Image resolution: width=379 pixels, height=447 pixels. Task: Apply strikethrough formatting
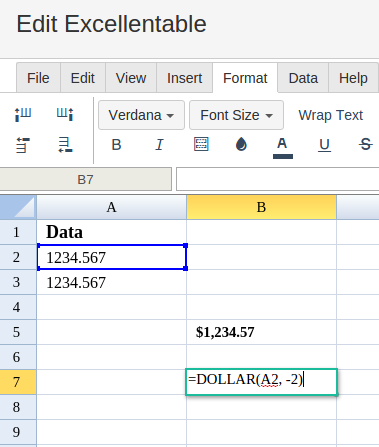pyautogui.click(x=366, y=145)
